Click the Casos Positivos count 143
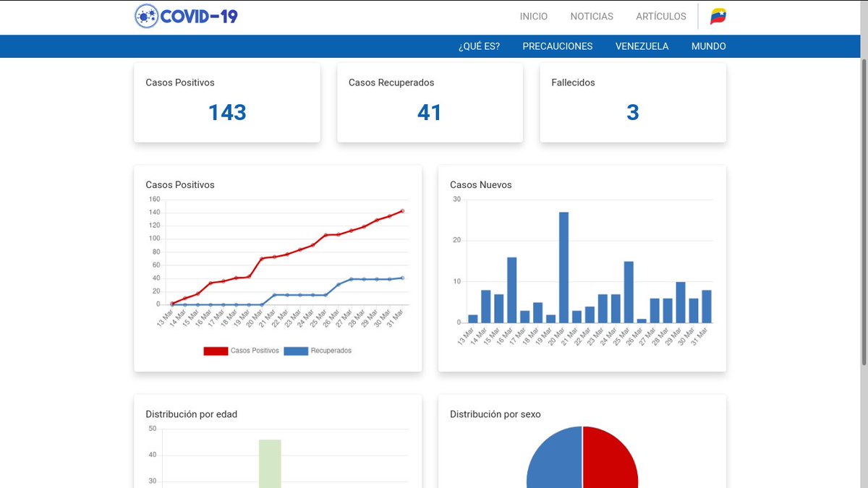868x488 pixels. coord(227,113)
